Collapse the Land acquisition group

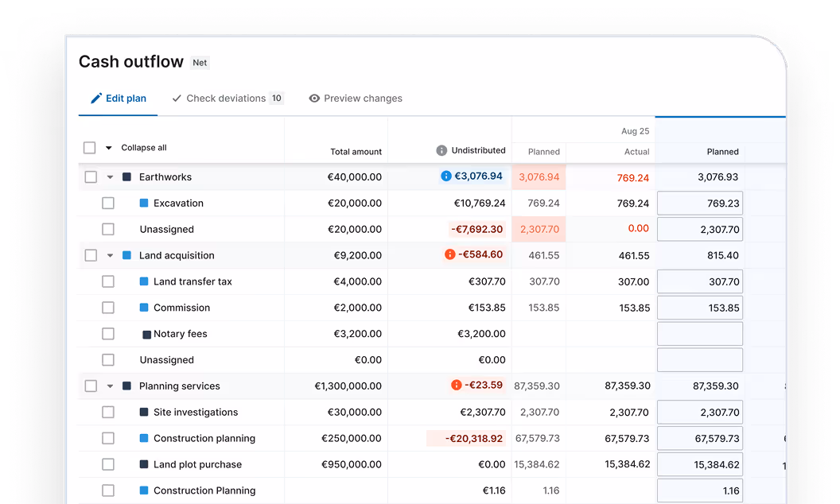[110, 255]
